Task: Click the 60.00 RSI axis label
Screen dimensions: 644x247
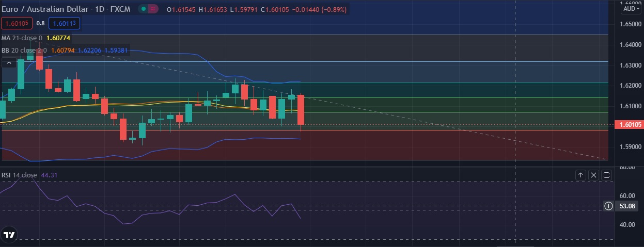Action: 627,196
